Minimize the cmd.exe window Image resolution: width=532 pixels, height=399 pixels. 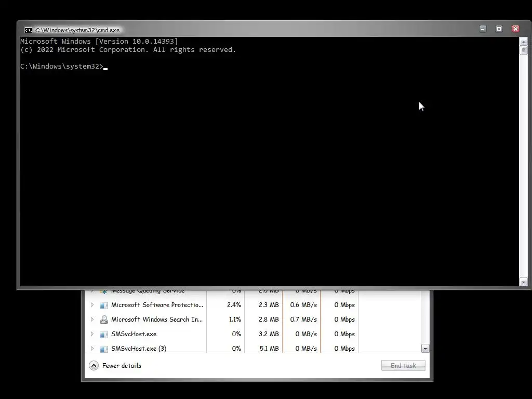[x=483, y=29]
